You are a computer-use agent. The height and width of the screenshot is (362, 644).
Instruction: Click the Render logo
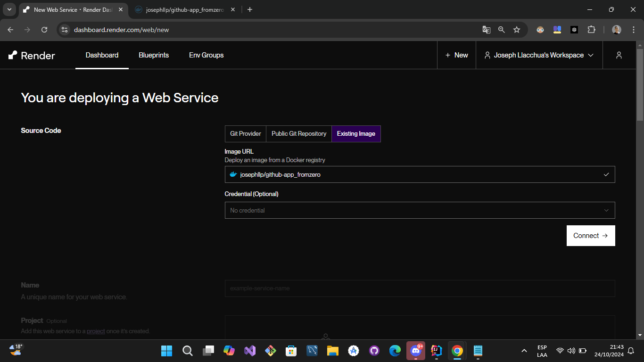(x=32, y=55)
